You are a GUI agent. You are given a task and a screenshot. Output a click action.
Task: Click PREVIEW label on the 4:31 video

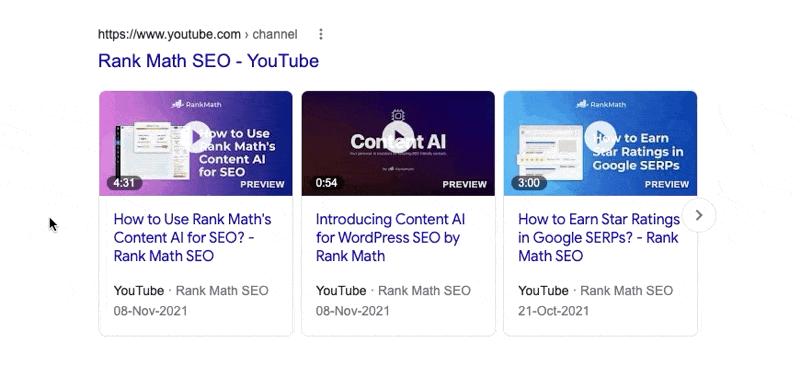click(x=262, y=184)
